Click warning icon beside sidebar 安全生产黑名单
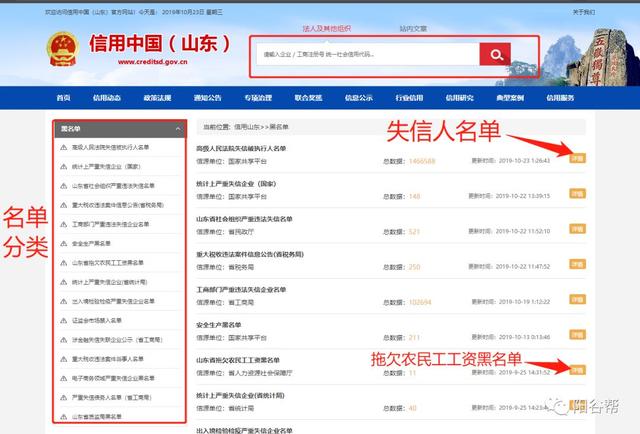The height and width of the screenshot is (434, 640). click(x=64, y=243)
